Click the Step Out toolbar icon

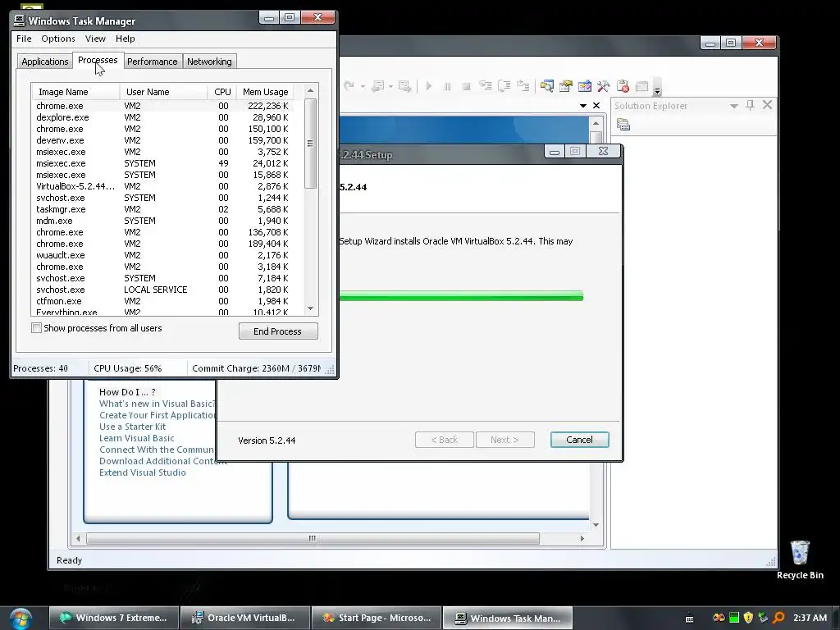523,85
